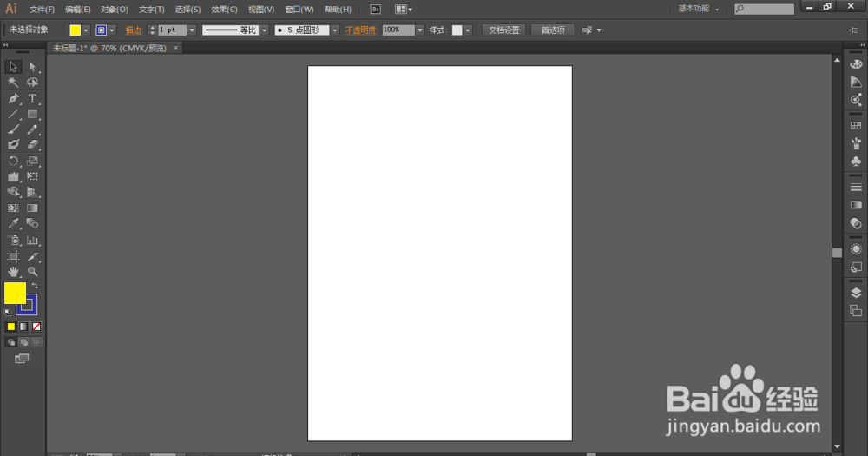Select the Width tool
The width and height of the screenshot is (868, 456).
(x=13, y=176)
